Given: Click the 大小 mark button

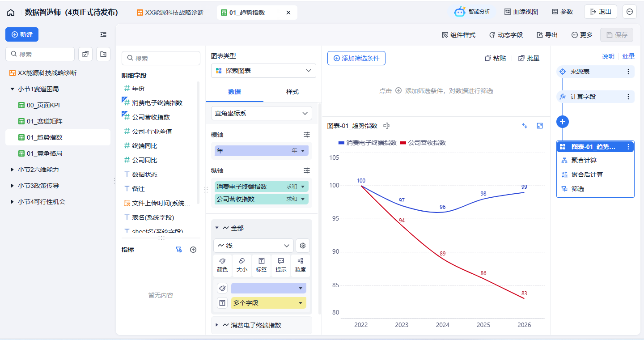Looking at the screenshot, I should (242, 266).
